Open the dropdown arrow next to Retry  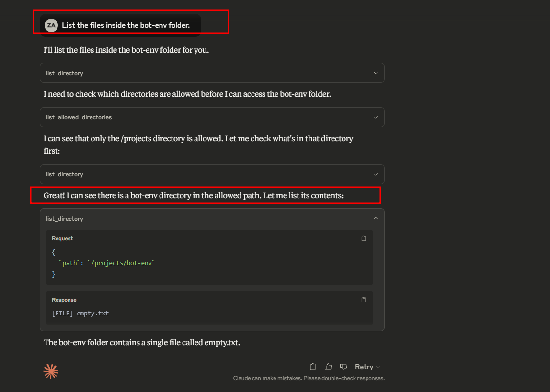click(378, 367)
